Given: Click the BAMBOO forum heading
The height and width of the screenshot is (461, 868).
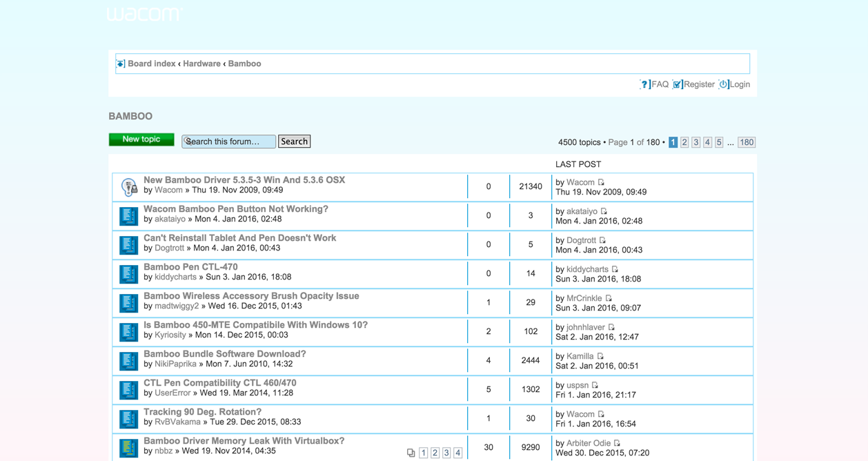Looking at the screenshot, I should [130, 116].
